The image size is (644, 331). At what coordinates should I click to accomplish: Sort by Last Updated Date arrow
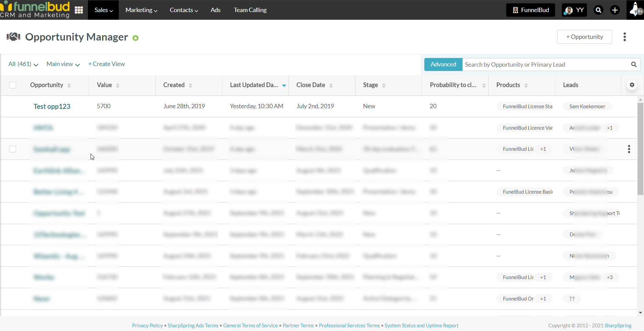click(284, 85)
